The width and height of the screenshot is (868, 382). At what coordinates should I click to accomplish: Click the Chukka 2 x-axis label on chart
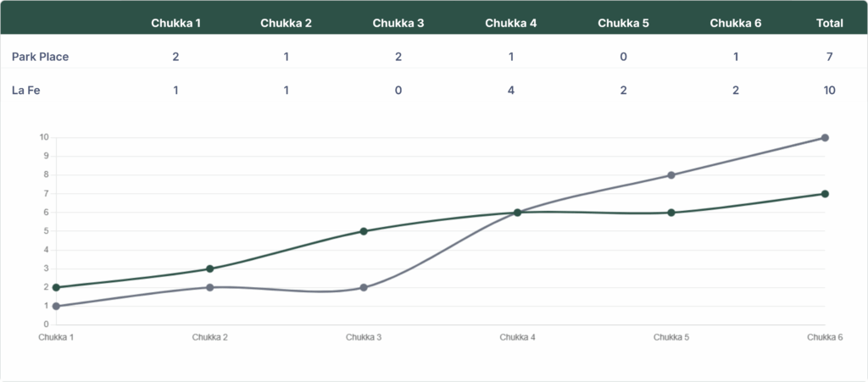coord(209,337)
